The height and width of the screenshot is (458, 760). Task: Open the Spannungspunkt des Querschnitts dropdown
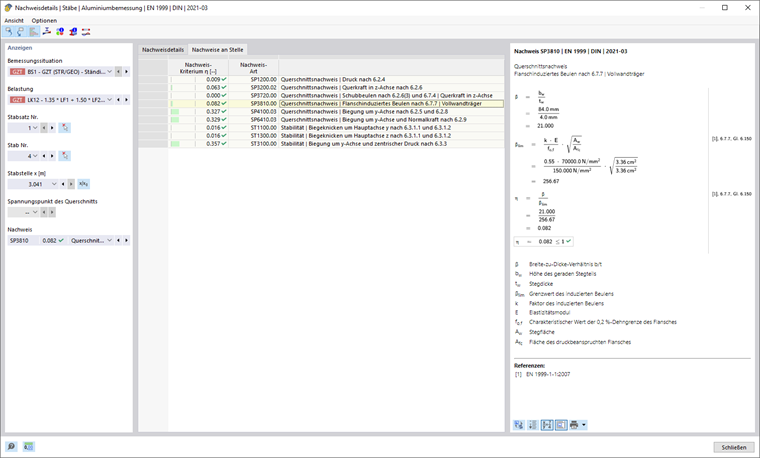(x=35, y=212)
